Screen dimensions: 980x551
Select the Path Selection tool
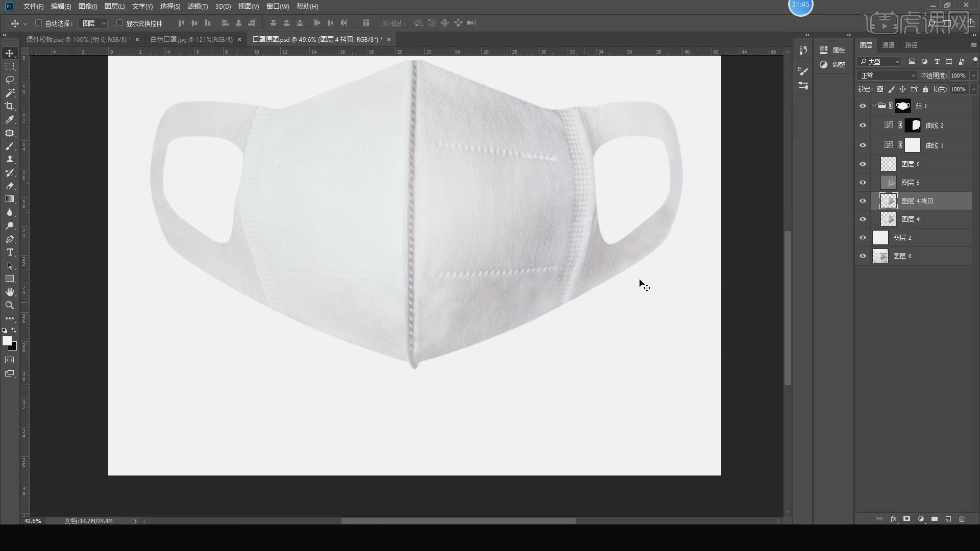click(10, 265)
